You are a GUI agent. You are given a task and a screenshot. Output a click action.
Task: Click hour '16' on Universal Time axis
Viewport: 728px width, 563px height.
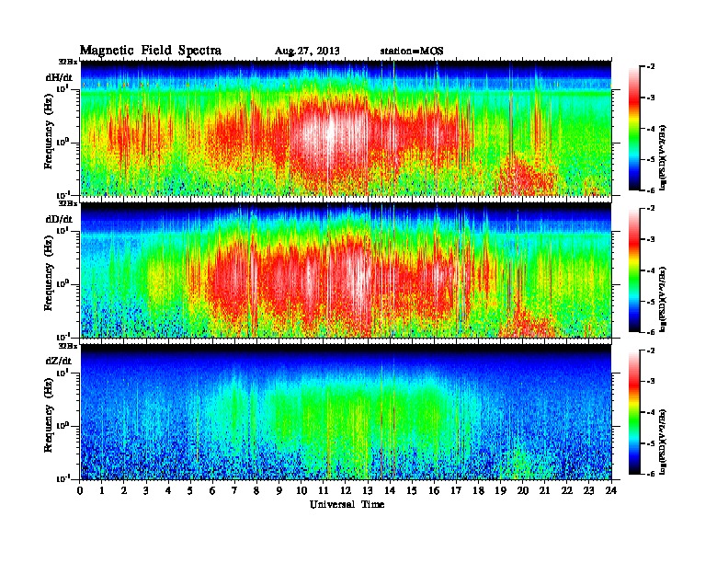(434, 490)
